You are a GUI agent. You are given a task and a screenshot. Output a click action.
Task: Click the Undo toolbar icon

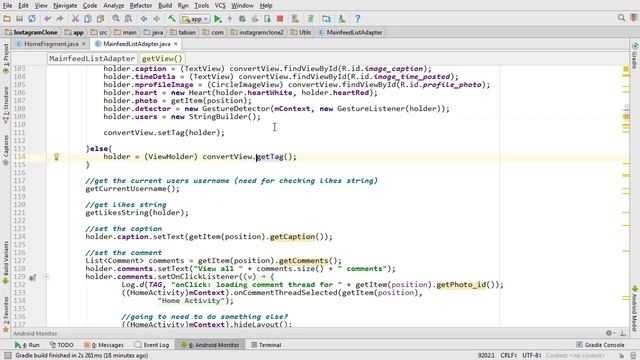coord(47,19)
